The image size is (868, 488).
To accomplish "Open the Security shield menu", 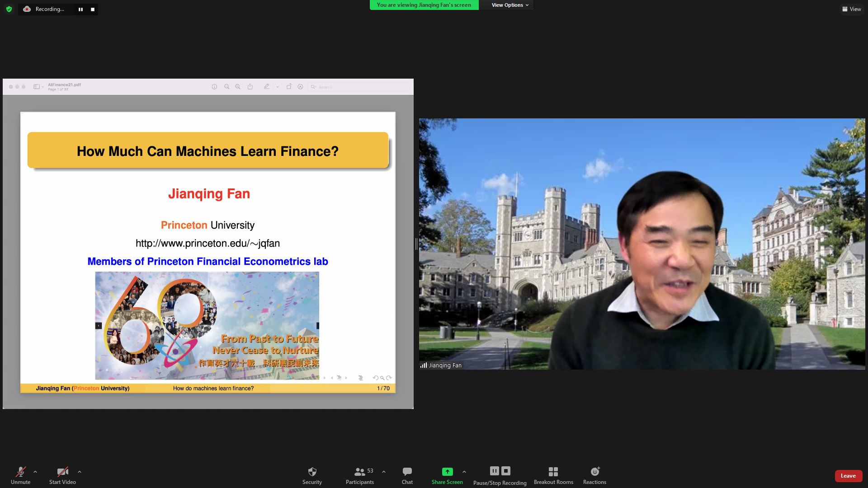I will coord(312,475).
